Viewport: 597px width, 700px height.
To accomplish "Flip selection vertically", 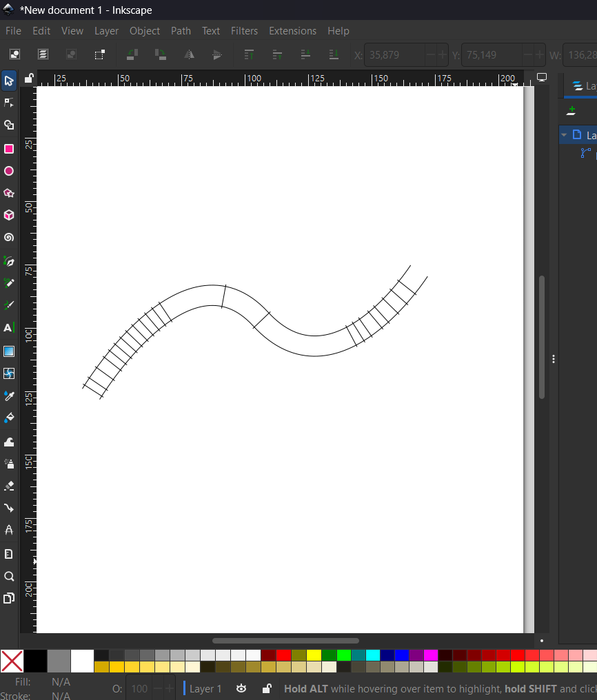I will point(217,54).
